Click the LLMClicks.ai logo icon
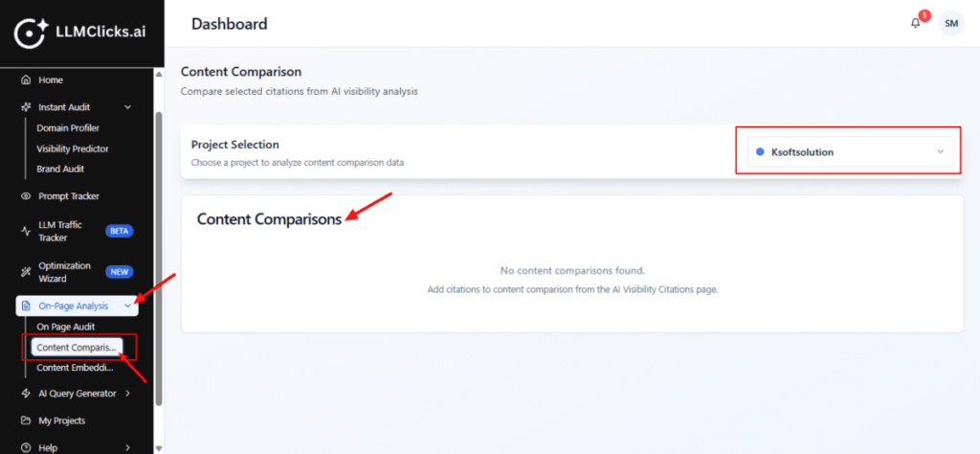Image resolution: width=980 pixels, height=454 pixels. click(x=32, y=32)
